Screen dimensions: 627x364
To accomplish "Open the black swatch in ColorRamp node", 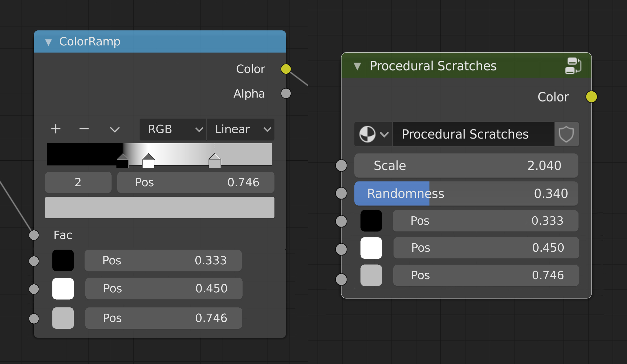I will coord(63,260).
